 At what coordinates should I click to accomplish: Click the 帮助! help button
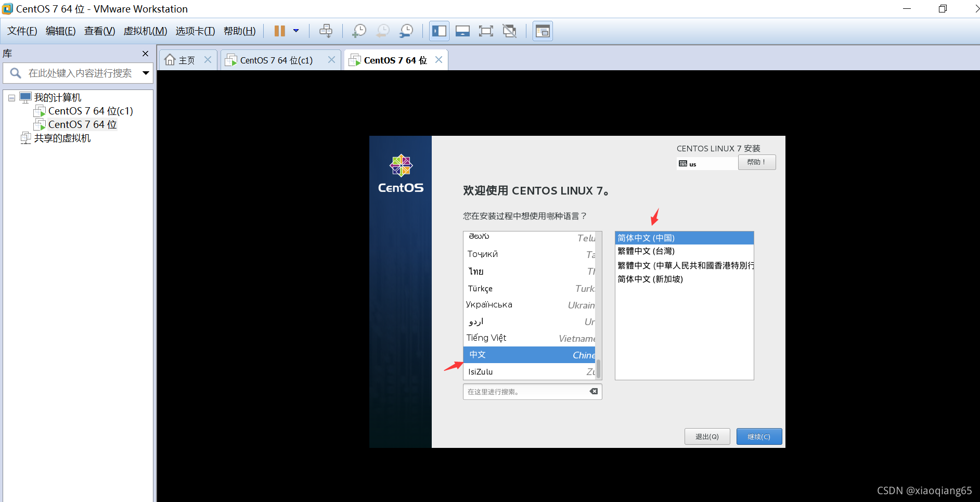point(757,162)
